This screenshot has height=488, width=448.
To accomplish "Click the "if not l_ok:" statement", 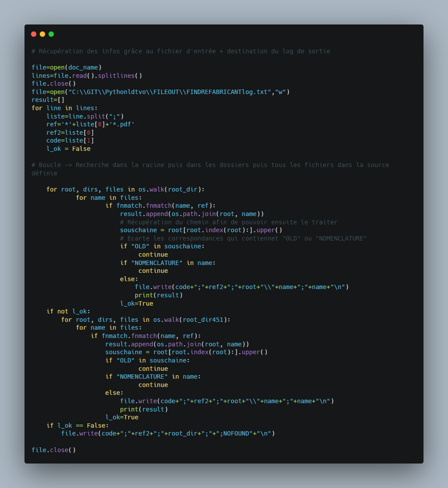I will pos(68,311).
